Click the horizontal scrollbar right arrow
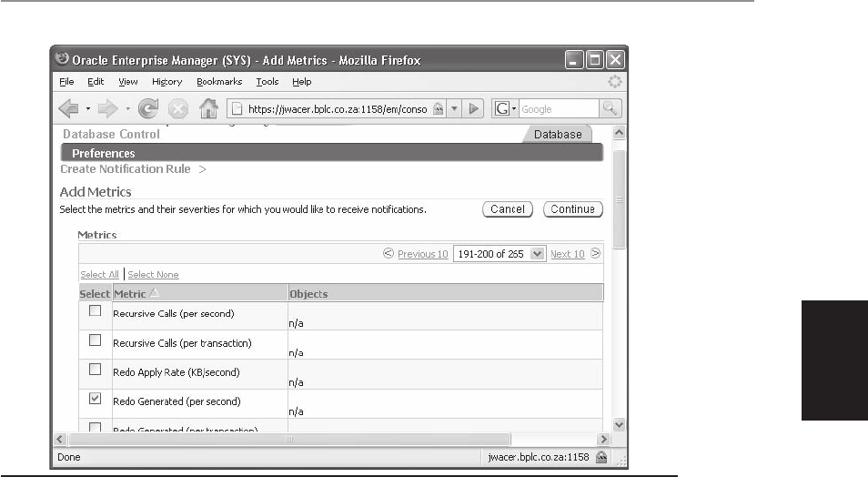This screenshot has height=477, width=868. pos(603,440)
